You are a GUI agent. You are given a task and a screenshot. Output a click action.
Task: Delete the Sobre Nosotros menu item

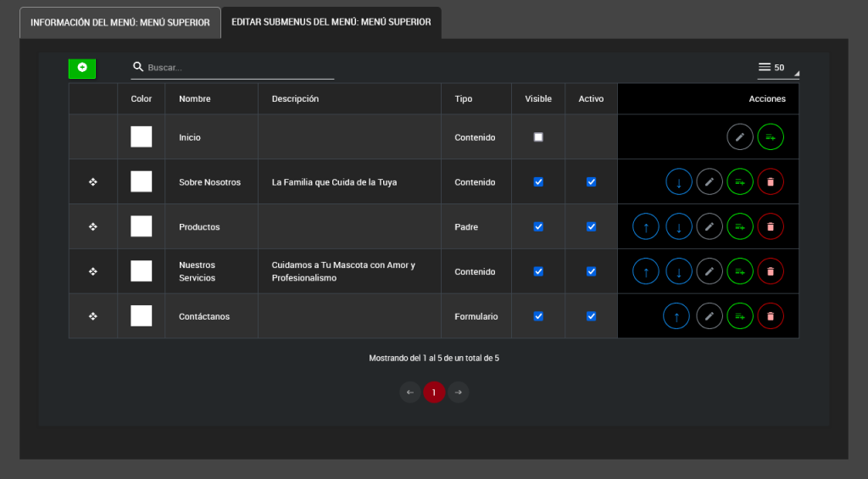771,181
